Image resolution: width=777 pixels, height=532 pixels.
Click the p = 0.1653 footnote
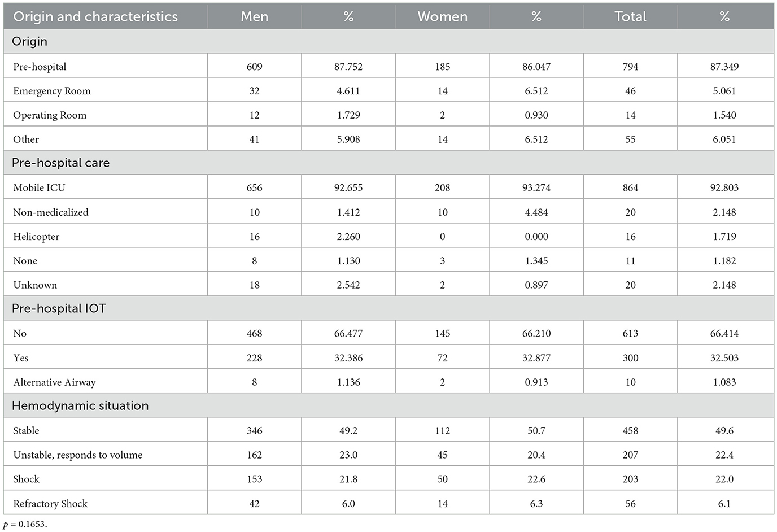pos(25,524)
